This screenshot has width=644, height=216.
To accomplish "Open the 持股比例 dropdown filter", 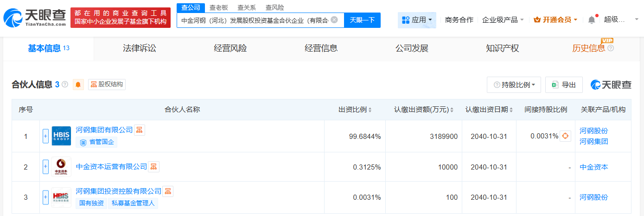I will tap(514, 85).
